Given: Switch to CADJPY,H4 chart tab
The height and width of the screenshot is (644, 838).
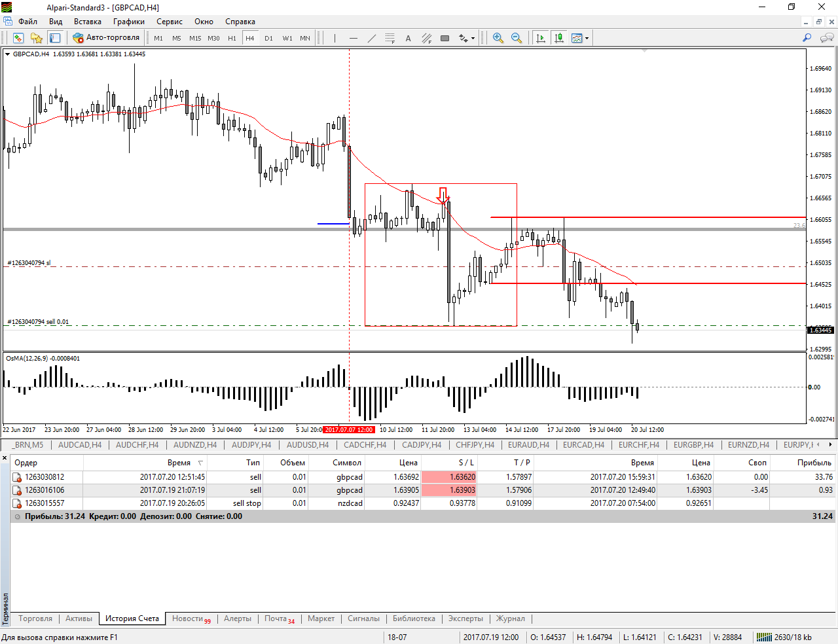Looking at the screenshot, I should pyautogui.click(x=422, y=445).
